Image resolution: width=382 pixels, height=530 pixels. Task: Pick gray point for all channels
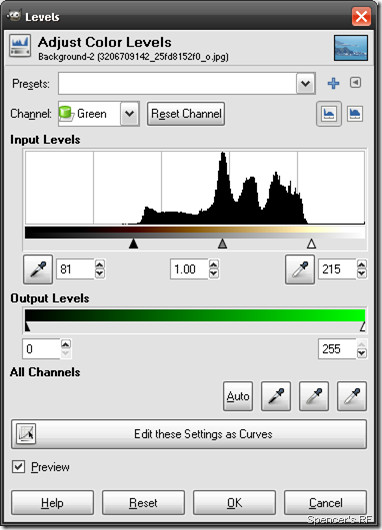click(x=314, y=396)
